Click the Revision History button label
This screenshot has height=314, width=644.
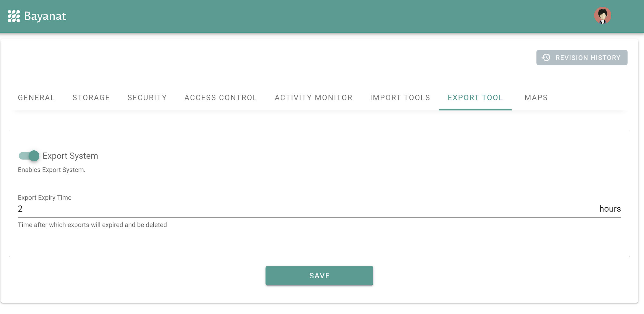[588, 58]
